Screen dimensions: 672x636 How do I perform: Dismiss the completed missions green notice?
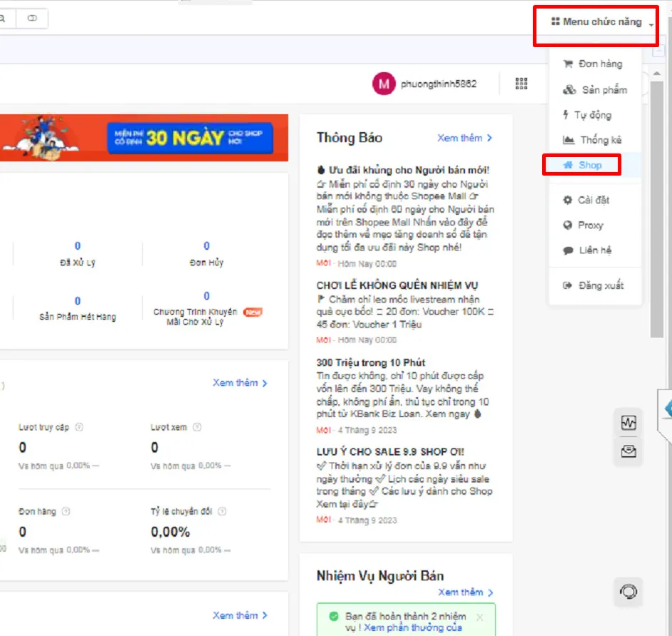(x=479, y=617)
